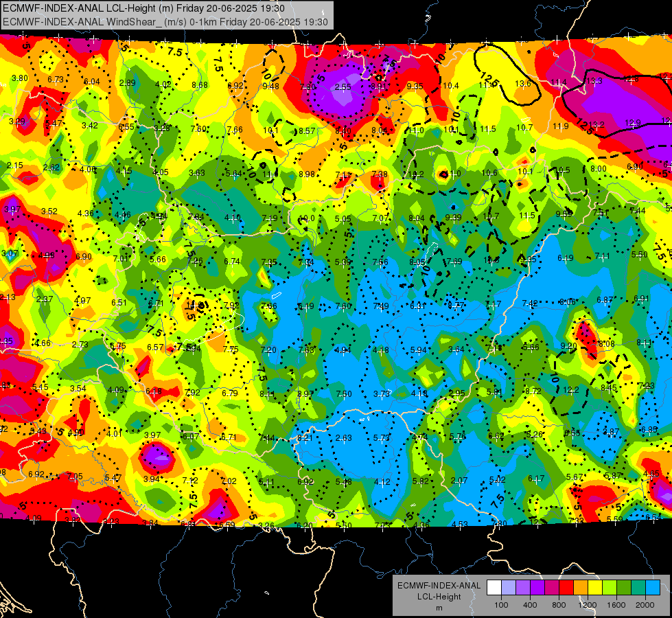Click the shear value '2.63'
The height and width of the screenshot is (618, 672).
(x=344, y=438)
